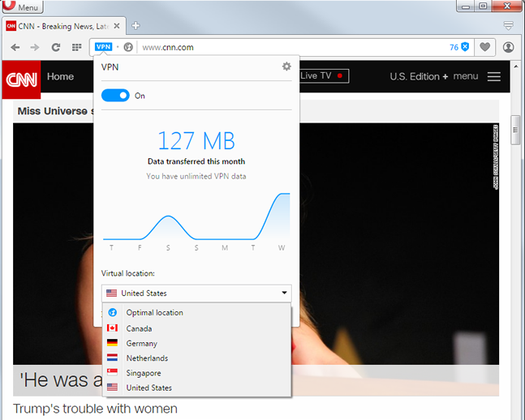Select Netherlands as virtual location
The image size is (525, 420).
197,358
